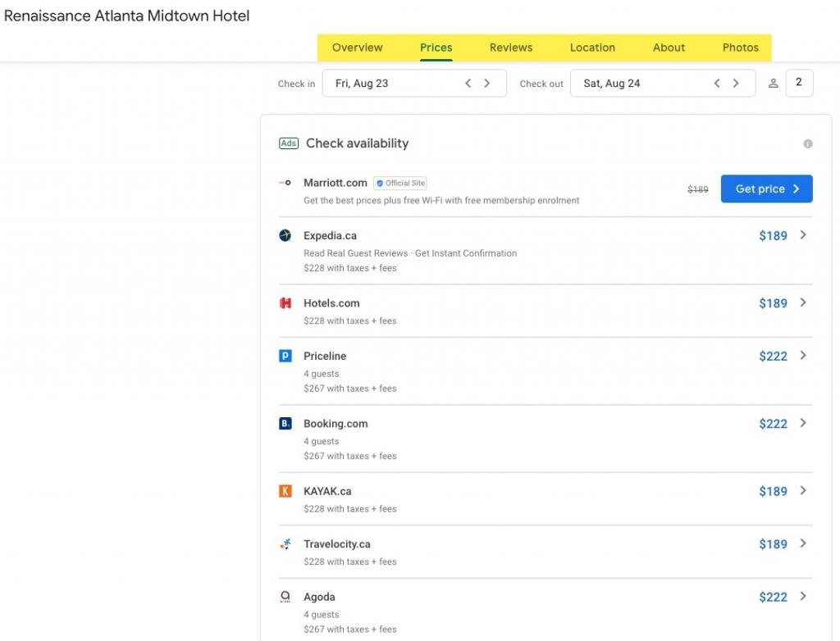
Task: Open the Booking.com listing name
Action: click(336, 424)
